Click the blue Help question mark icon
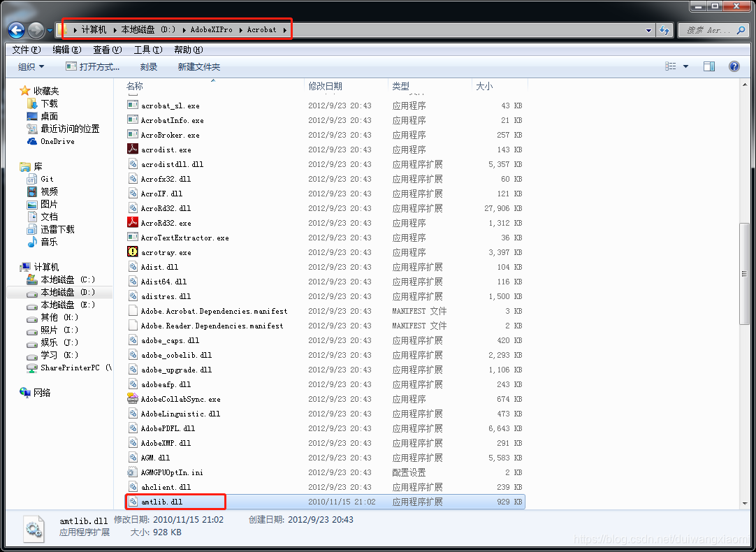The image size is (756, 552). [734, 66]
